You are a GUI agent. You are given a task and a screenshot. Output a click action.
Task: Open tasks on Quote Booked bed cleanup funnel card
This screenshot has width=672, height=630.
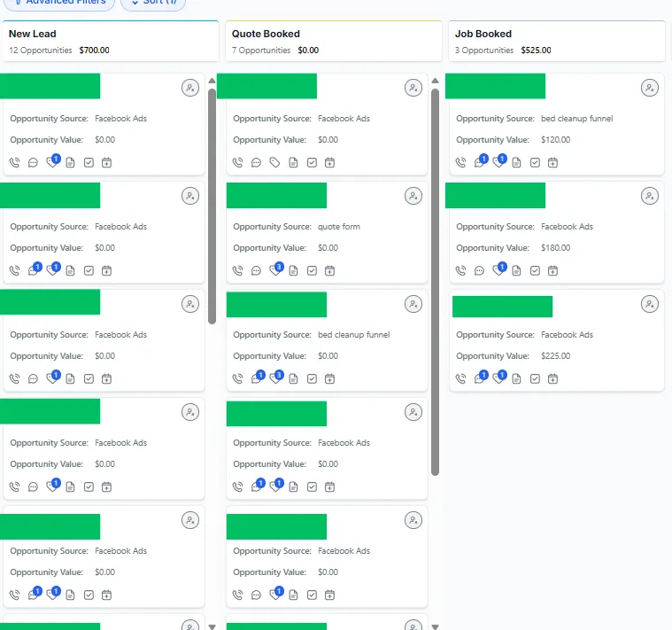pyautogui.click(x=312, y=378)
